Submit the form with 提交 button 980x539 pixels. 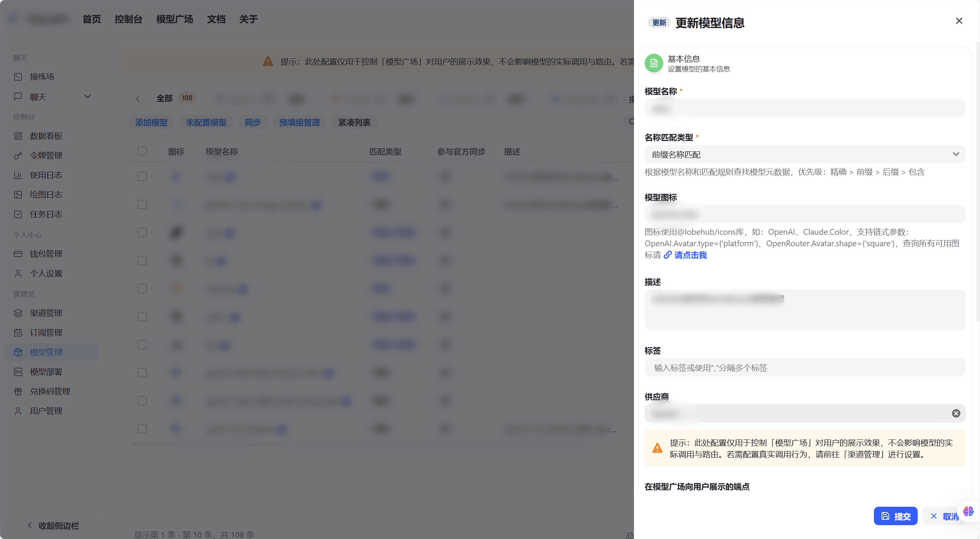pos(895,516)
